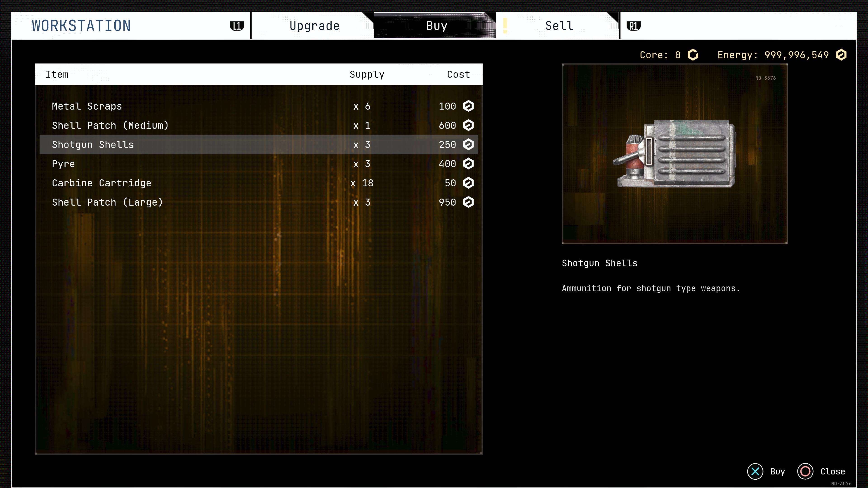Switch to the Upgrade tab

pos(314,26)
